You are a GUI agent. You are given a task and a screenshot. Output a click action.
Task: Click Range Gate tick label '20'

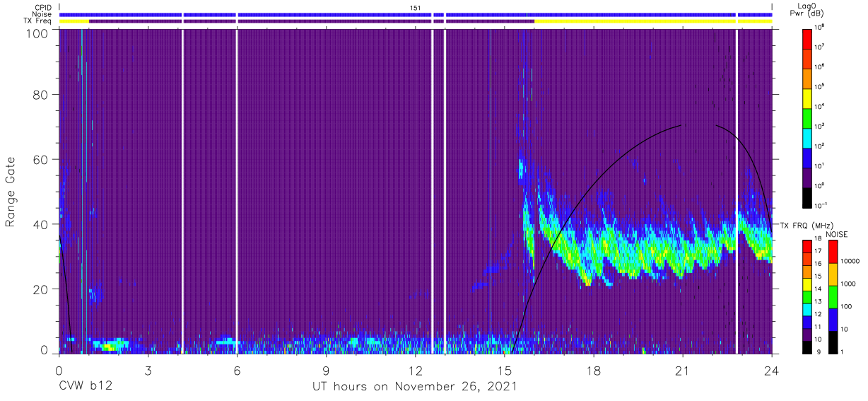pos(40,289)
